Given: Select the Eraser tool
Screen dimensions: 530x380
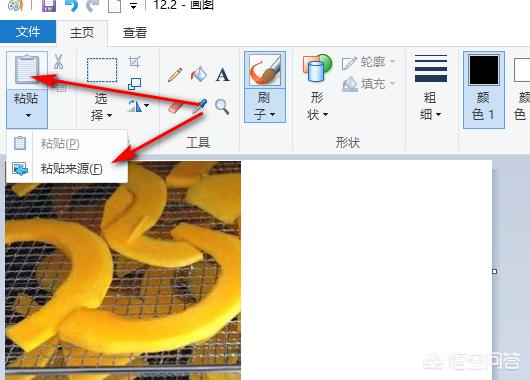Looking at the screenshot, I should (x=175, y=108).
